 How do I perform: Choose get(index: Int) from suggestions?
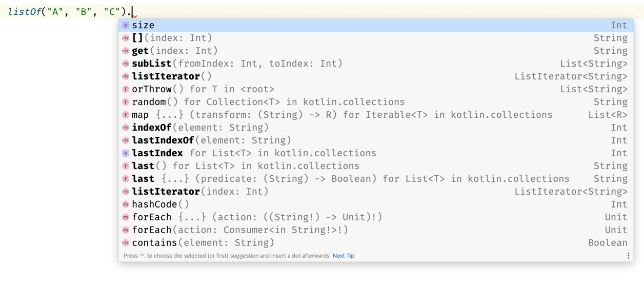(x=175, y=51)
